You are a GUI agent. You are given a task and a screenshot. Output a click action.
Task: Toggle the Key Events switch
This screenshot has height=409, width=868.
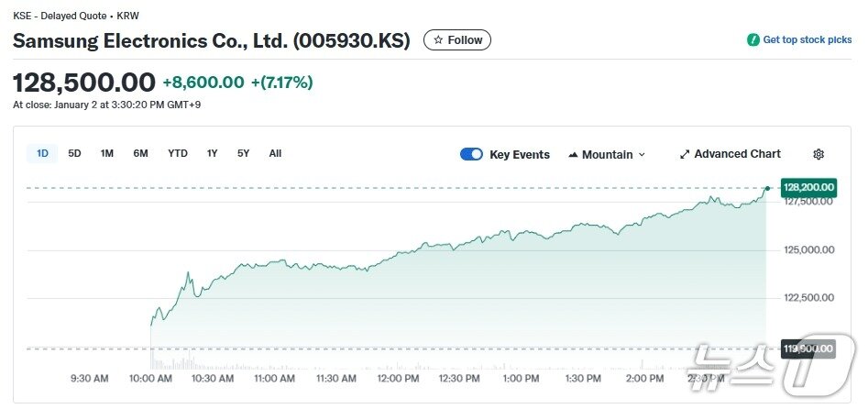click(471, 154)
